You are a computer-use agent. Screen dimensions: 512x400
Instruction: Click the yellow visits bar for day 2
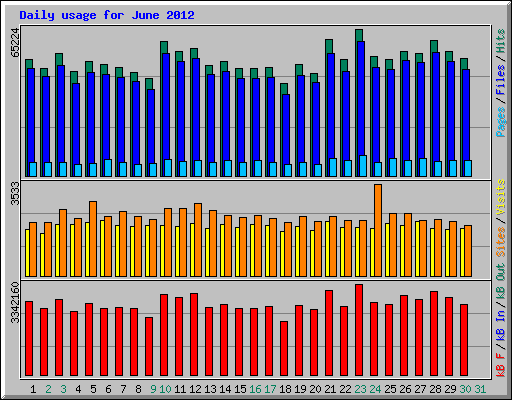coord(42,255)
